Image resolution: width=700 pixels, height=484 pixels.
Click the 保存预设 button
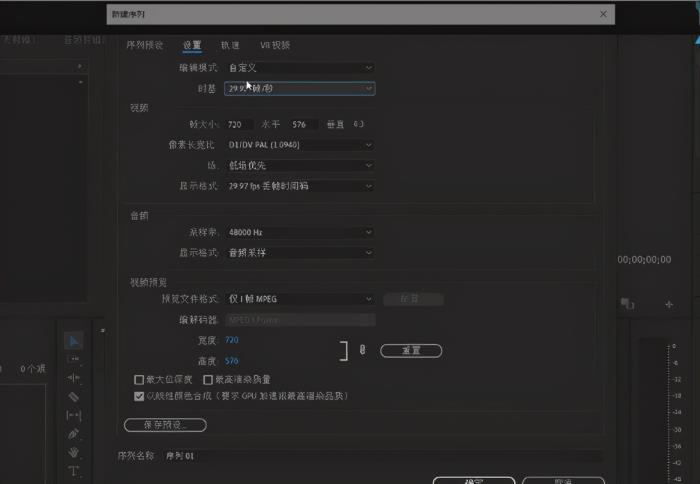[x=165, y=425]
